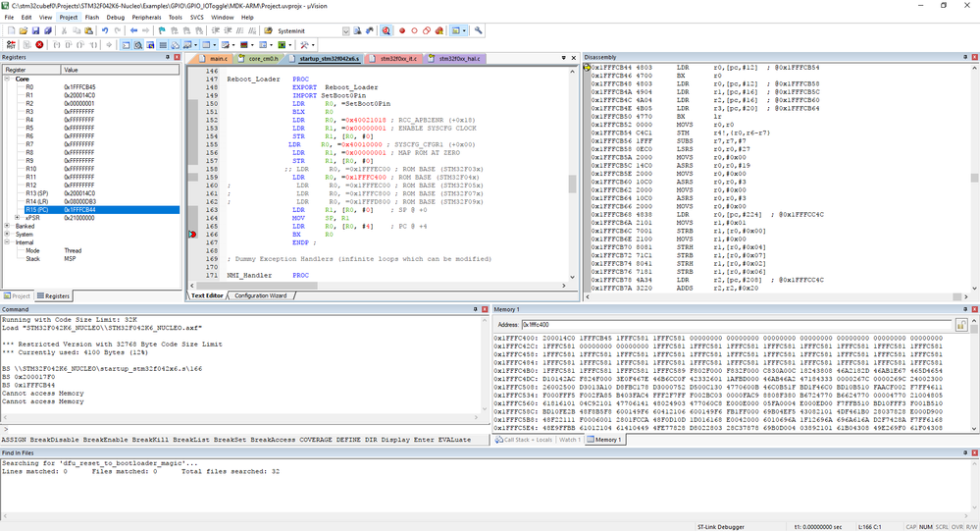Stop the debug session execution red icon
The width and height of the screenshot is (980, 531).
39,45
